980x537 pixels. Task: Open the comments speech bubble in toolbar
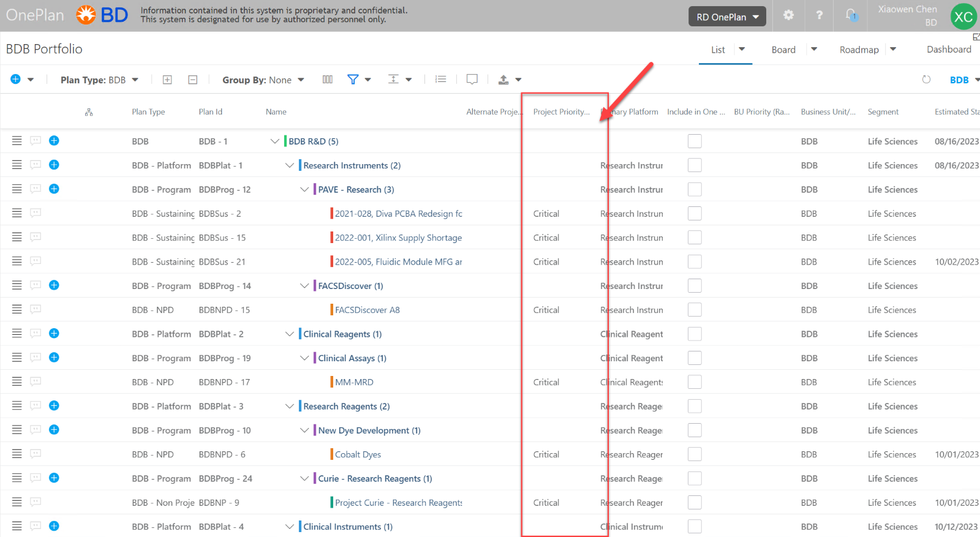pos(472,80)
